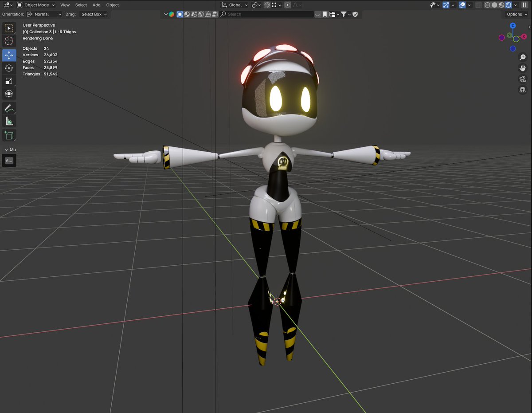Click the pan hand gizmo
532x413 pixels.
point(523,68)
